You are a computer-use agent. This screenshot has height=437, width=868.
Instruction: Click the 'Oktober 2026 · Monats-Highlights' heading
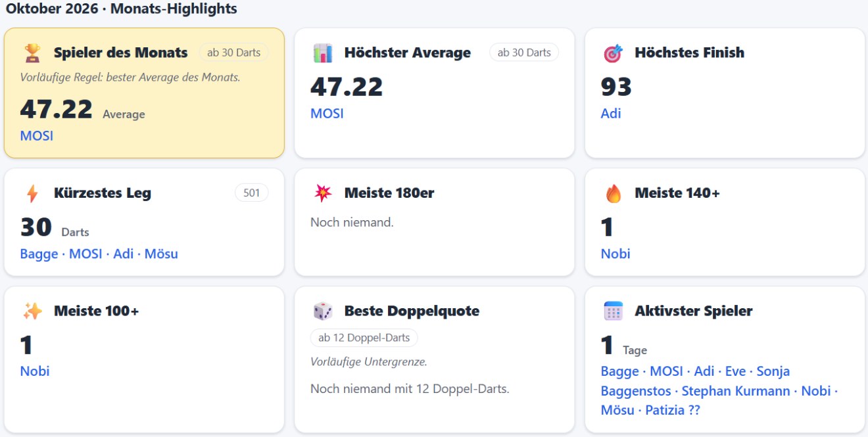tap(122, 9)
